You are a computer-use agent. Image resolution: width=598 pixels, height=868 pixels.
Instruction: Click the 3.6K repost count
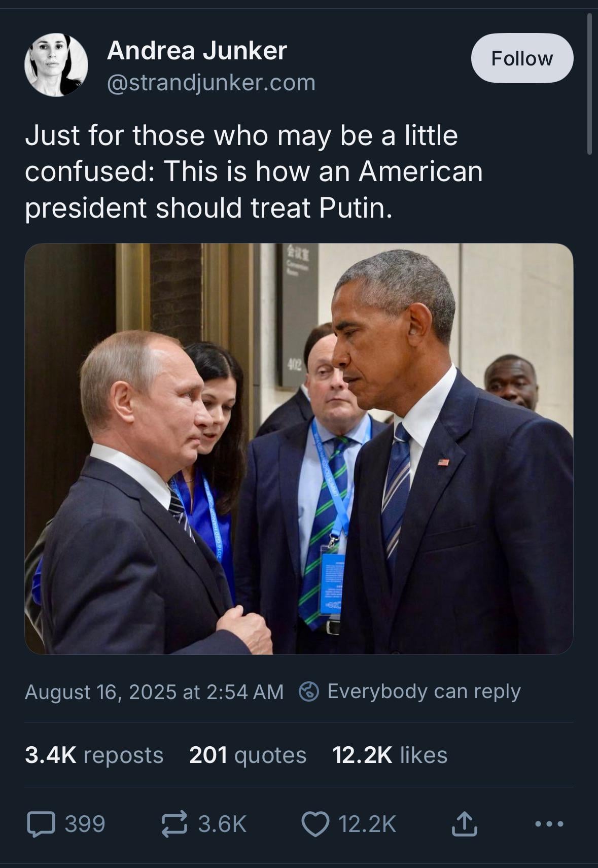(222, 824)
